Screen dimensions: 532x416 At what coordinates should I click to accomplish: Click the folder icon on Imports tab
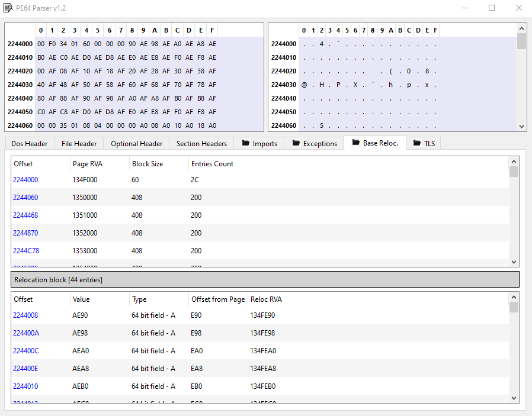(245, 143)
